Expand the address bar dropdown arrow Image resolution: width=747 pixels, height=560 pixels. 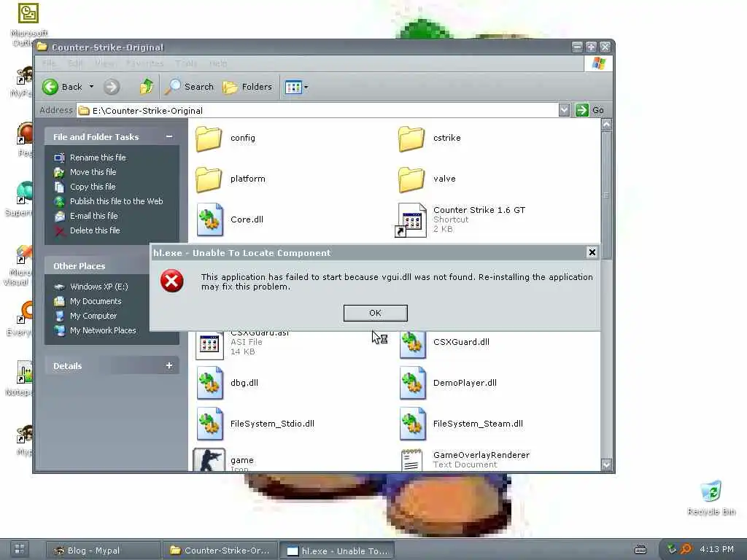click(564, 110)
